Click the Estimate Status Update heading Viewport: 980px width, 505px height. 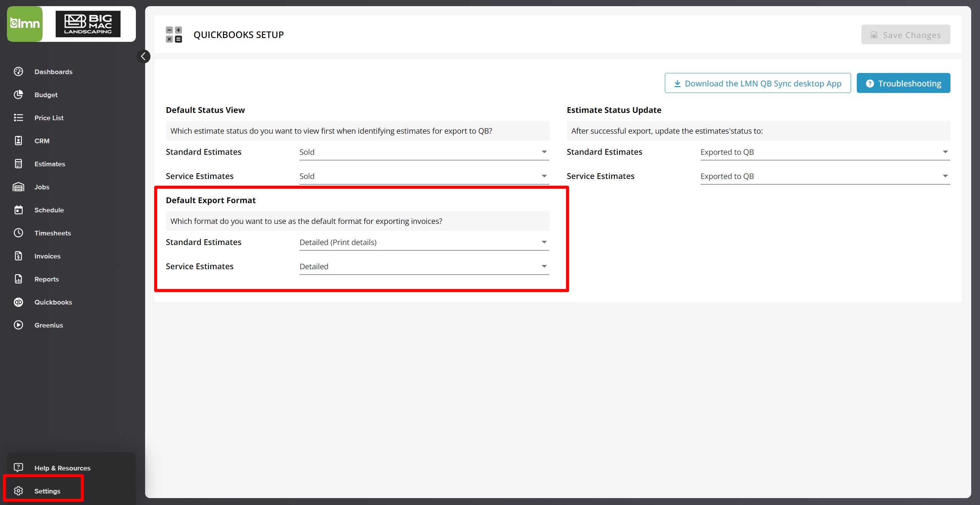coord(614,110)
